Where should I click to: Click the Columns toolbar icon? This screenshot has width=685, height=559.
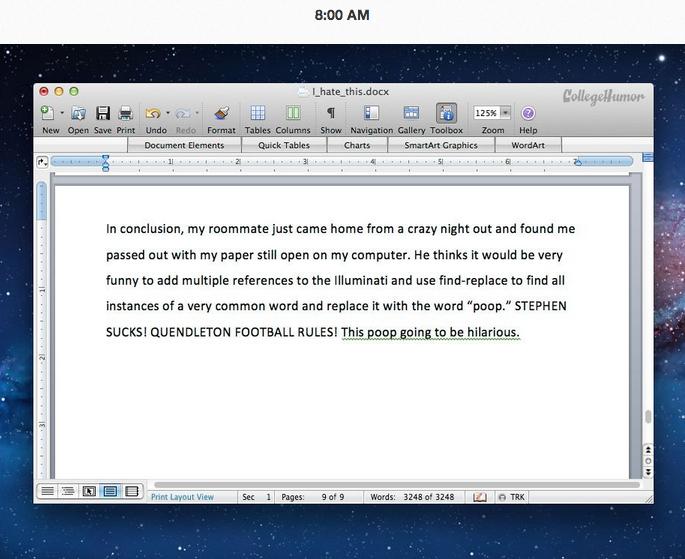[293, 114]
